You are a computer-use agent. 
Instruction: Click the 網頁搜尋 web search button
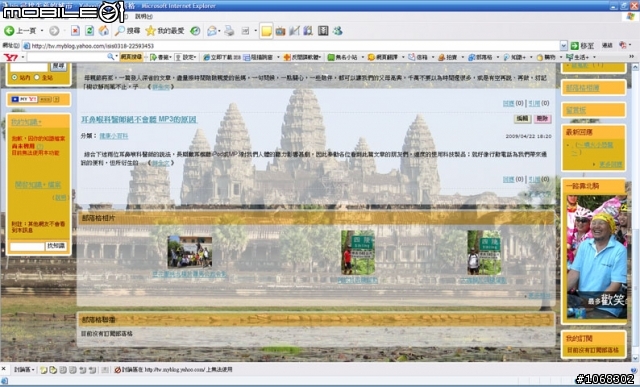[131, 57]
